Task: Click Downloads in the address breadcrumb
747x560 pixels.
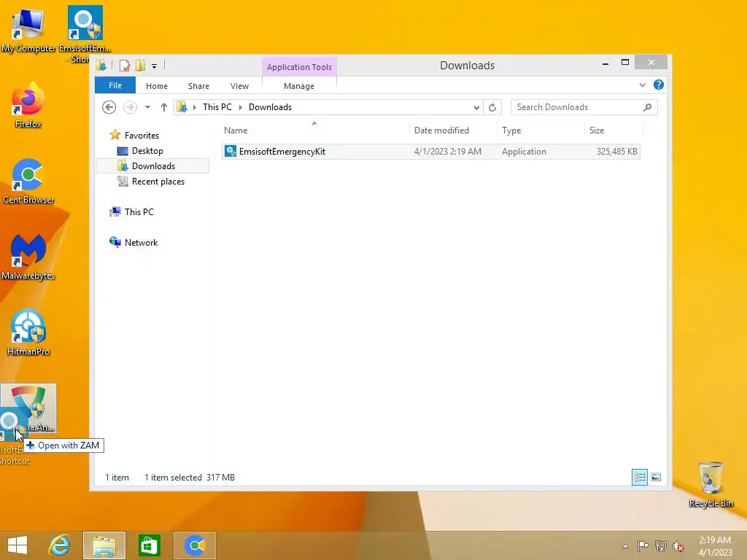Action: (270, 107)
